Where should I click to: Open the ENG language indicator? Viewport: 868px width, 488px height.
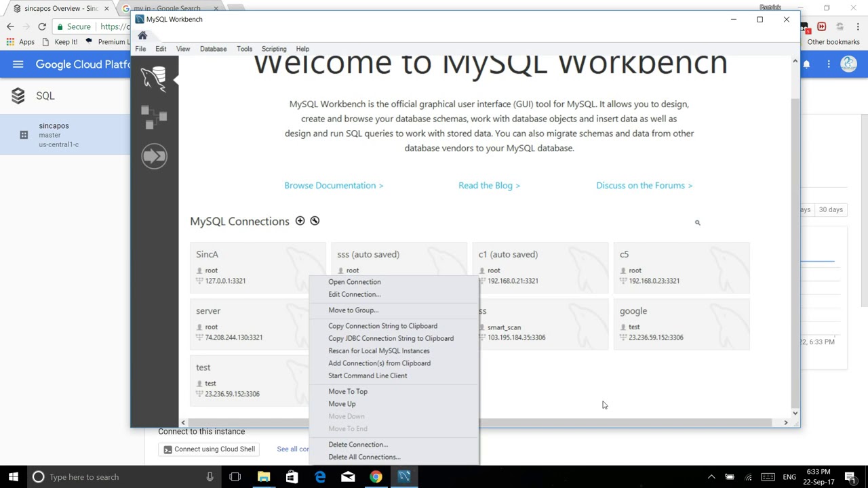[789, 477]
